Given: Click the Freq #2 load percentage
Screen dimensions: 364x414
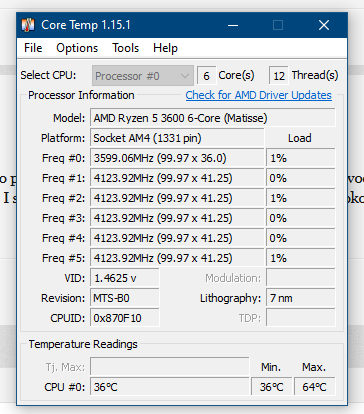Looking at the screenshot, I should (x=301, y=198).
